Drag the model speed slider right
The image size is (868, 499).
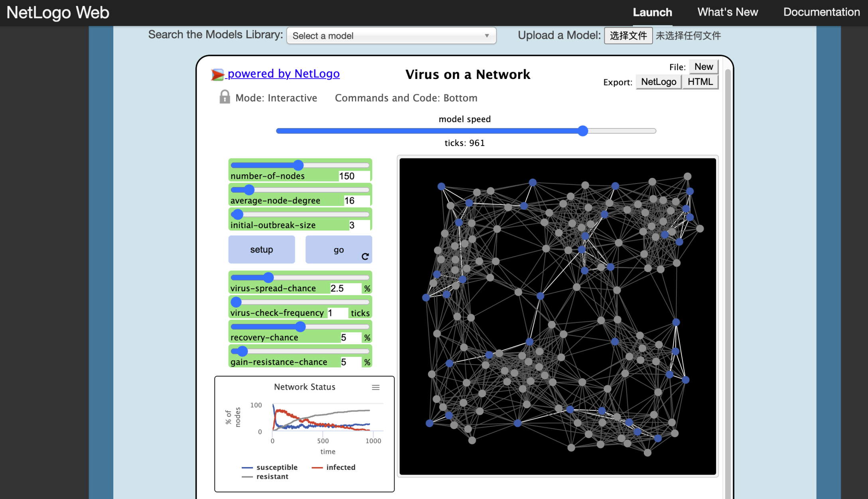582,130
